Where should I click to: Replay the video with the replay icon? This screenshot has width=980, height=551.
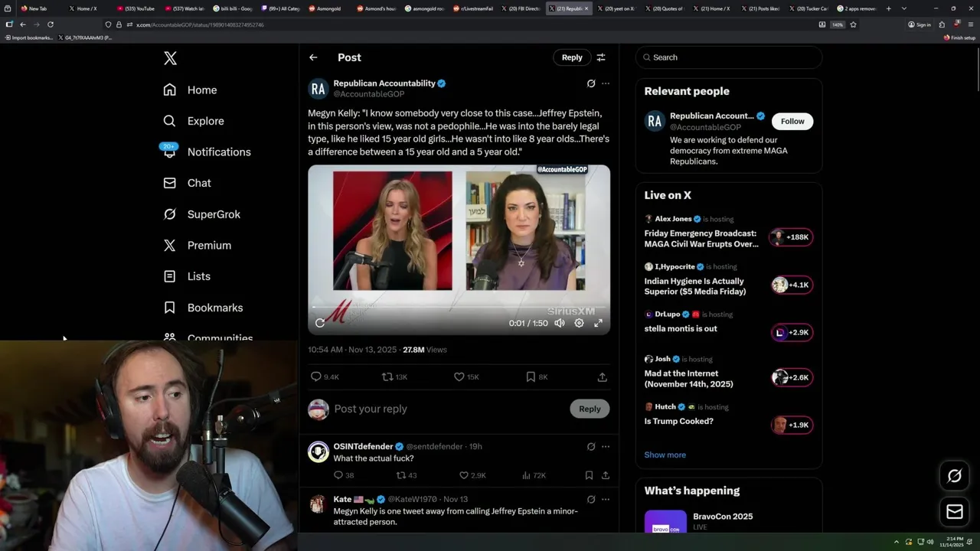[x=320, y=323]
